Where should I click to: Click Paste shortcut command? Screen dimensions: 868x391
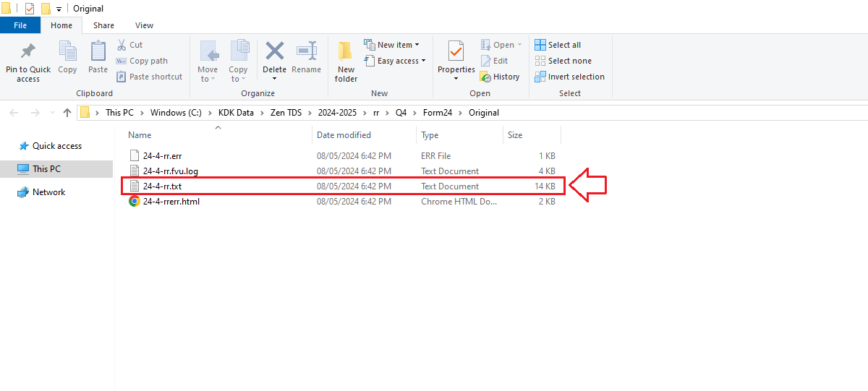pos(149,77)
